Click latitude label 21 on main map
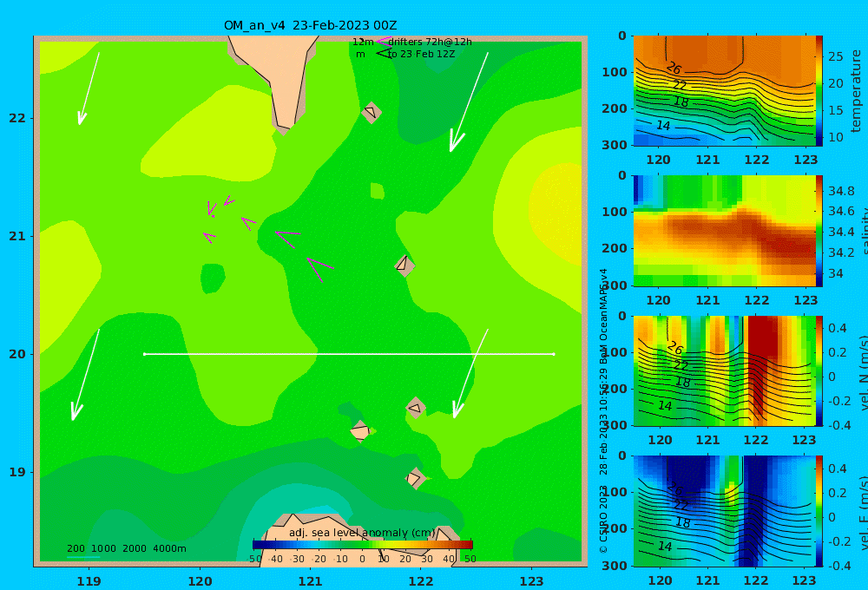Screen dimensions: 868x590 pyautogui.click(x=17, y=236)
